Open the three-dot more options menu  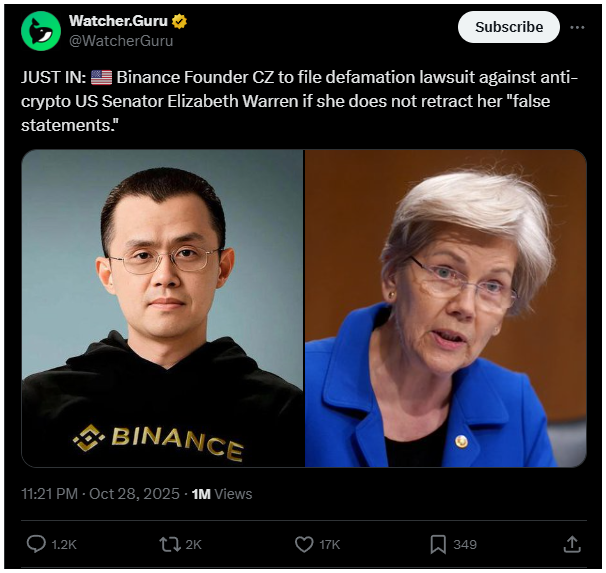tap(577, 27)
